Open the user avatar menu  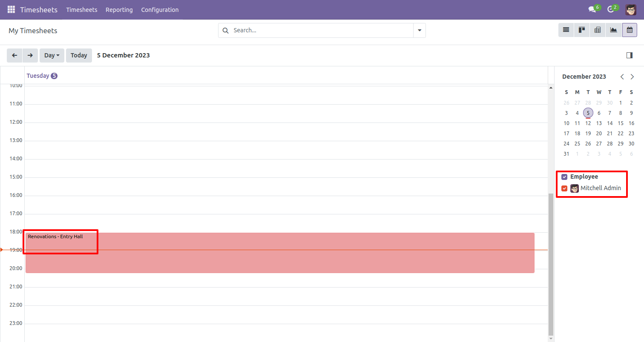click(631, 9)
